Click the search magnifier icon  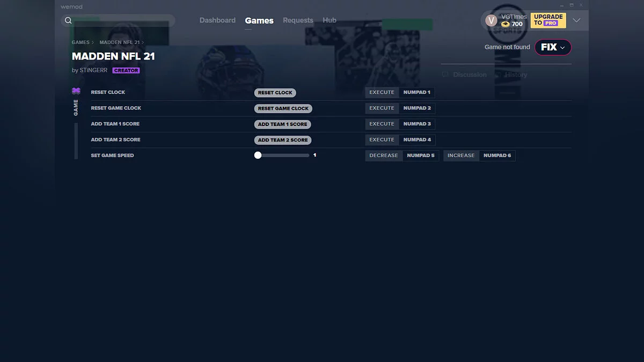[x=68, y=20]
